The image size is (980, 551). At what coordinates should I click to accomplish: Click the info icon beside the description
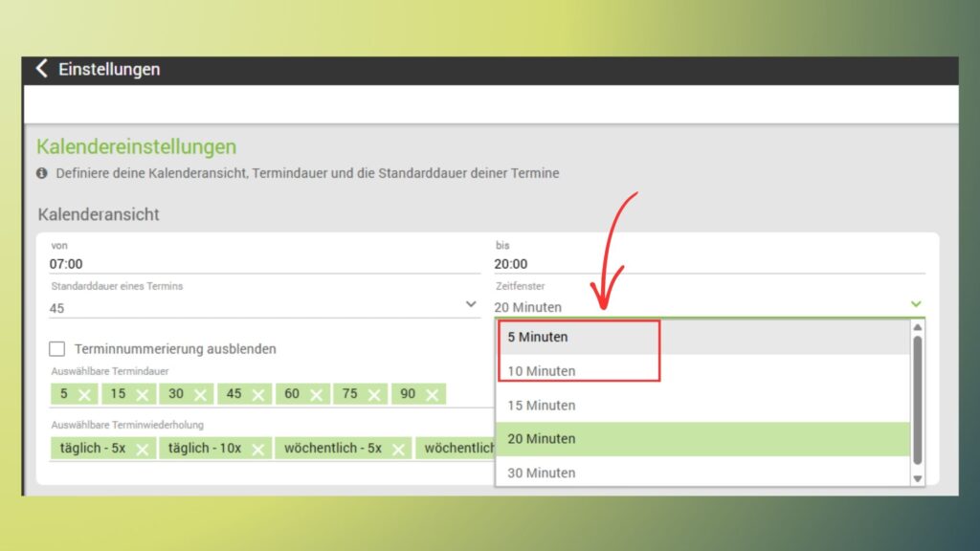pos(42,173)
